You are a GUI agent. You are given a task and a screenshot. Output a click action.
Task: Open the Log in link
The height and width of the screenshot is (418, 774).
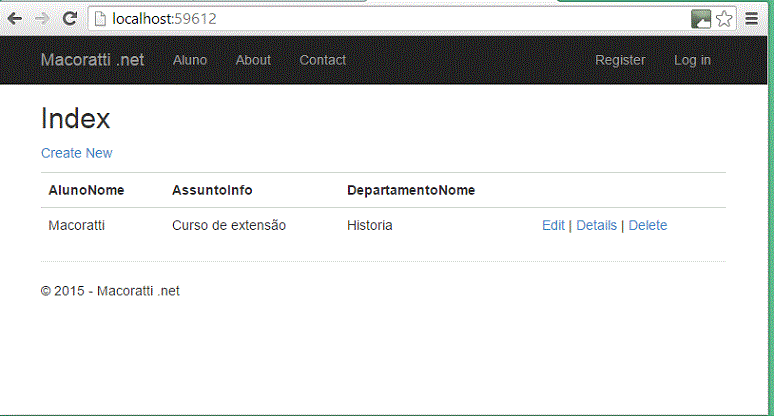point(692,60)
